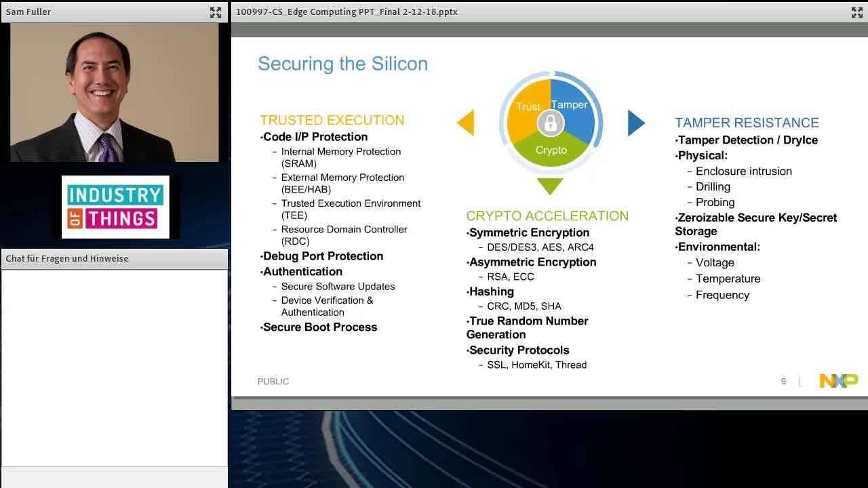The height and width of the screenshot is (488, 868).
Task: Click the Securing the Silicon slide title
Action: [x=342, y=64]
